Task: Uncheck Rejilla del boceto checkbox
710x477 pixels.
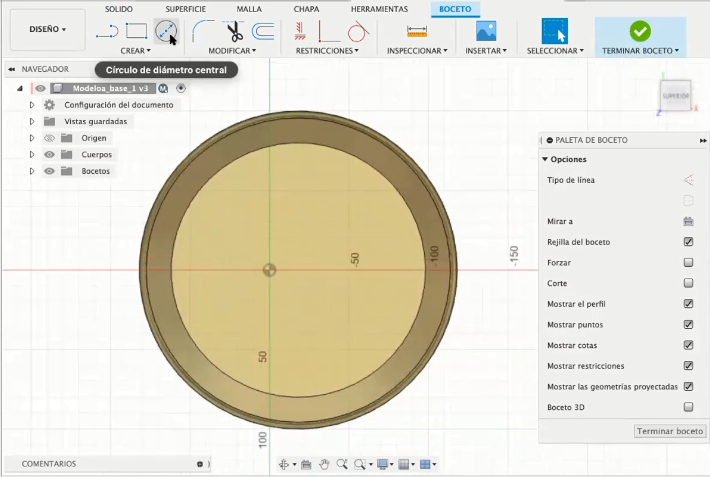Action: [x=688, y=242]
